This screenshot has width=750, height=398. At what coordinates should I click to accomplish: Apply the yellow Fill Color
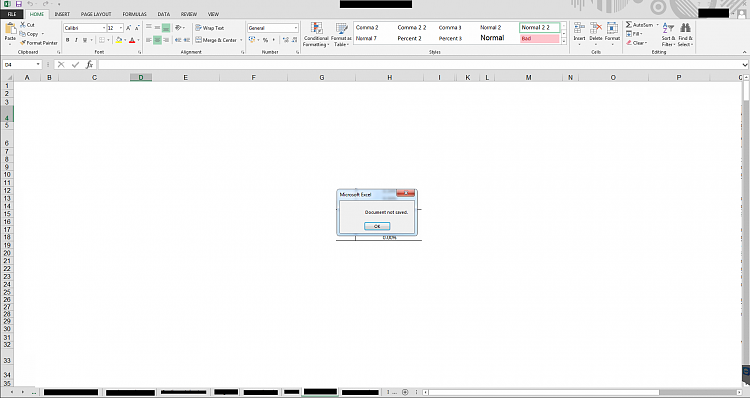click(x=119, y=40)
